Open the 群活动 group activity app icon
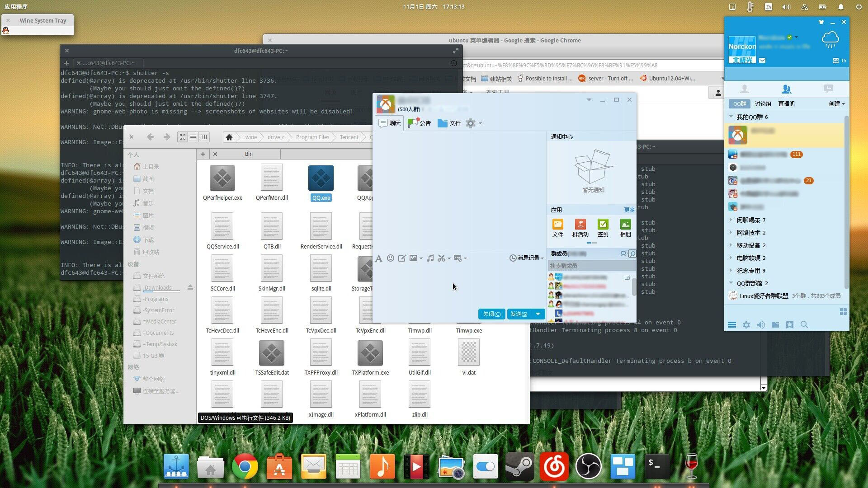The image size is (868, 488). coord(580,228)
